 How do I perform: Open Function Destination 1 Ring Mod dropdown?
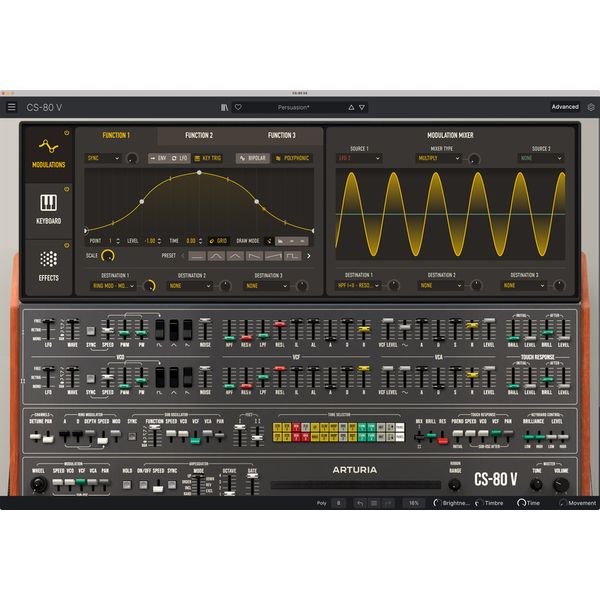[x=113, y=285]
